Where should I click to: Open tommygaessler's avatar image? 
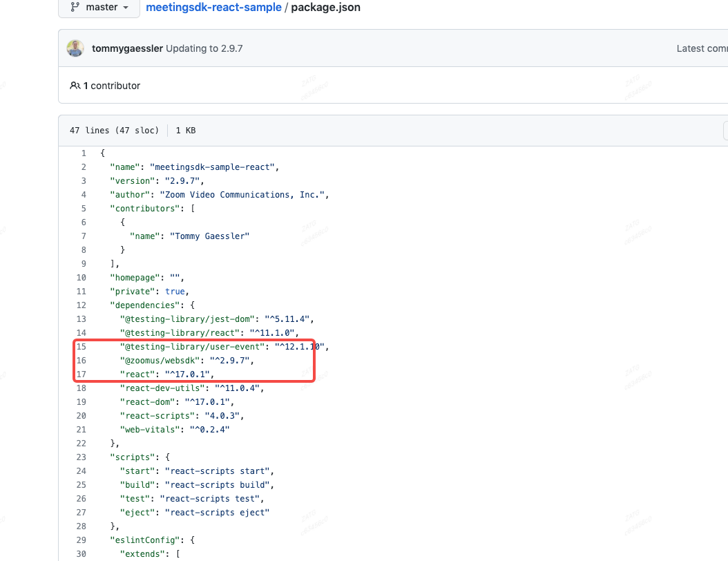click(75, 48)
